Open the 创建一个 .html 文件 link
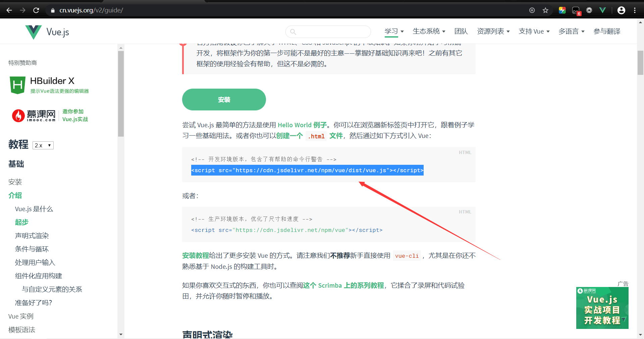Viewport: 644px width, 339px height. [310, 136]
